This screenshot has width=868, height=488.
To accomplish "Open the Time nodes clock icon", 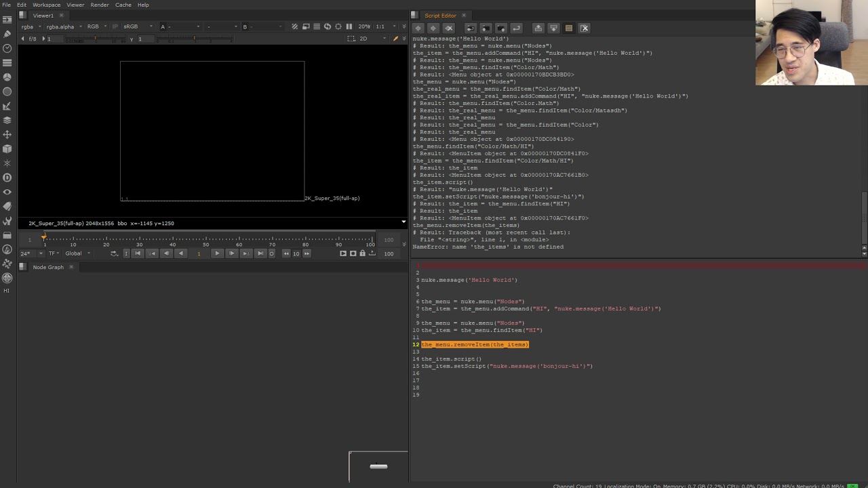I will pos(7,48).
